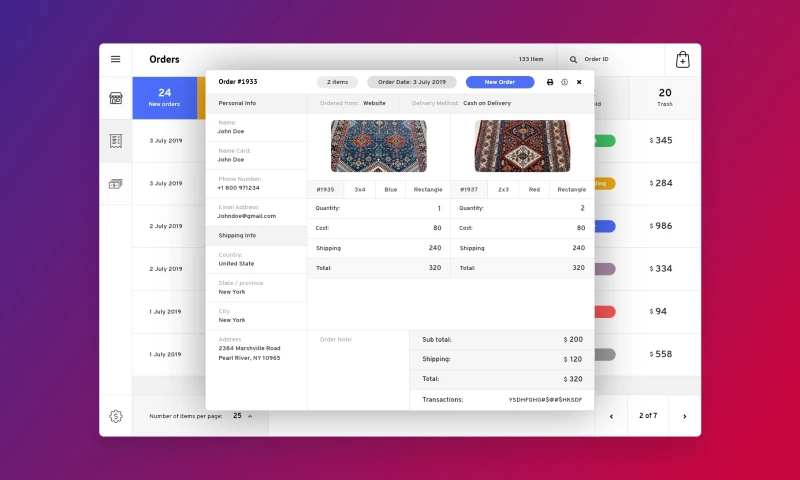Click the phone number +1 800 971234

239,188
